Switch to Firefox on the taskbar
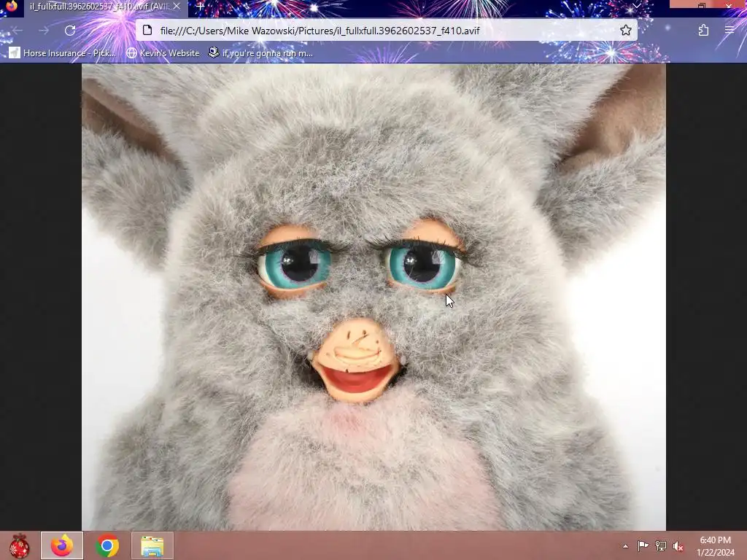The image size is (747, 560). pyautogui.click(x=62, y=545)
